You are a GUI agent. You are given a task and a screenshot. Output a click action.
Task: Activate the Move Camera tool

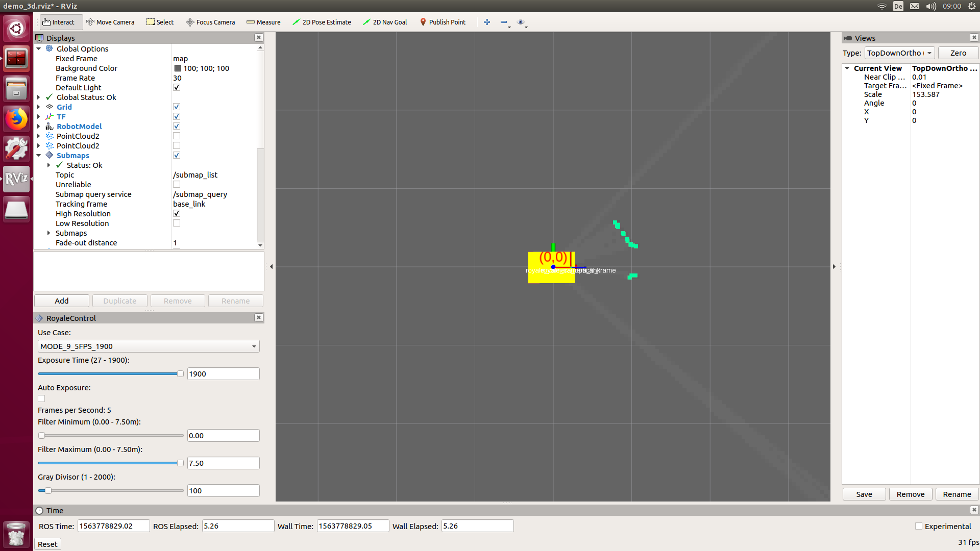[x=110, y=22]
